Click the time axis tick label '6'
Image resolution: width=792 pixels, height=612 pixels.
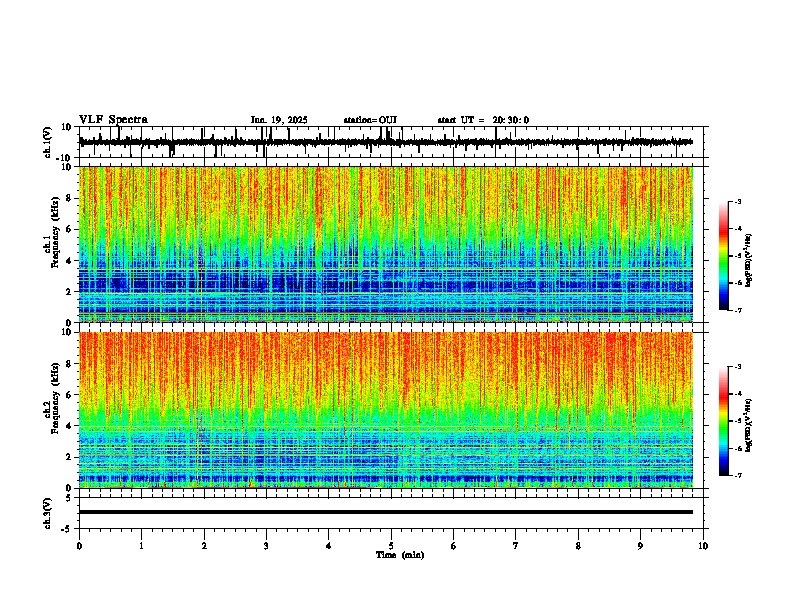pos(454,546)
